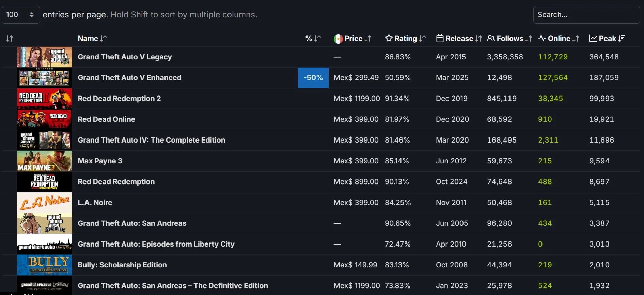This screenshot has height=295, width=644.
Task: Open Bully: Scholarship Edition game page
Action: tap(122, 265)
